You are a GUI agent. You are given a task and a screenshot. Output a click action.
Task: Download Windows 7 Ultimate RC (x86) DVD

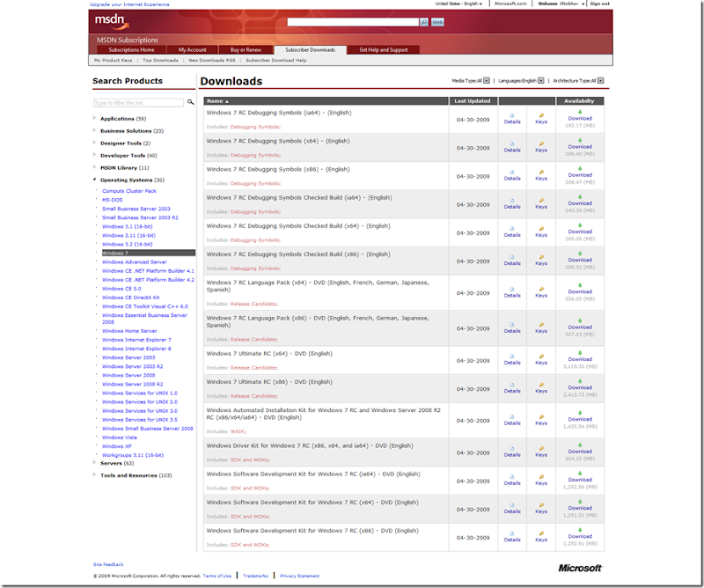(580, 385)
